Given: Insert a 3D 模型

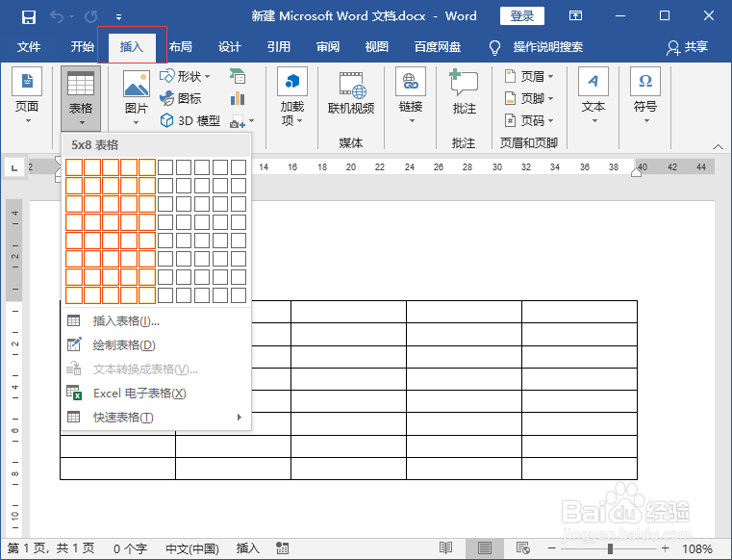Looking at the screenshot, I should (x=189, y=120).
